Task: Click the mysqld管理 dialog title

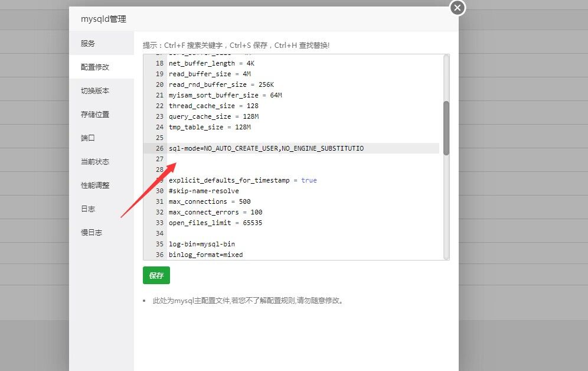Action: pyautogui.click(x=103, y=19)
